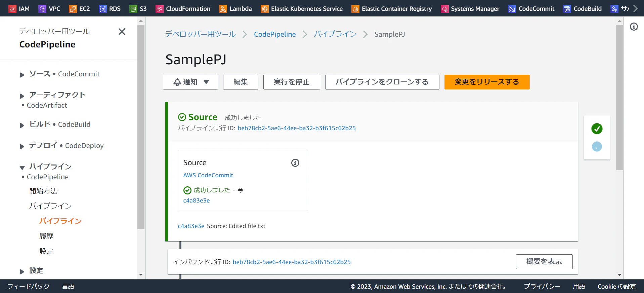Click the orange 変更をリリースする button

(487, 82)
